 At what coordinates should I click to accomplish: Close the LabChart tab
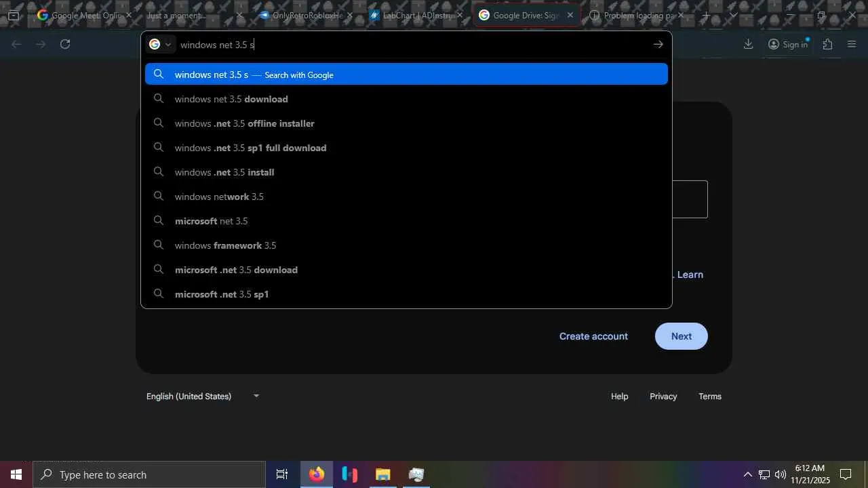pos(459,15)
